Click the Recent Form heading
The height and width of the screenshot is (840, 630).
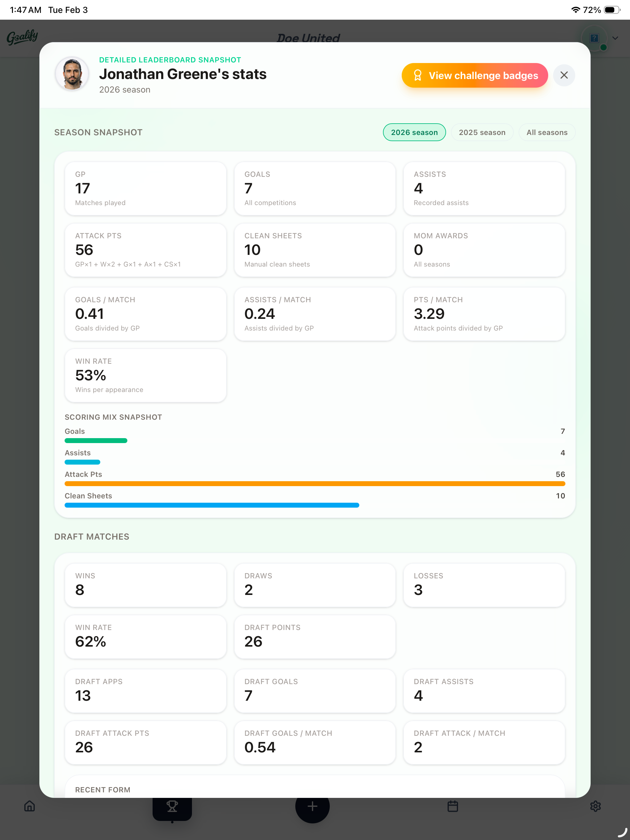pos(103,790)
